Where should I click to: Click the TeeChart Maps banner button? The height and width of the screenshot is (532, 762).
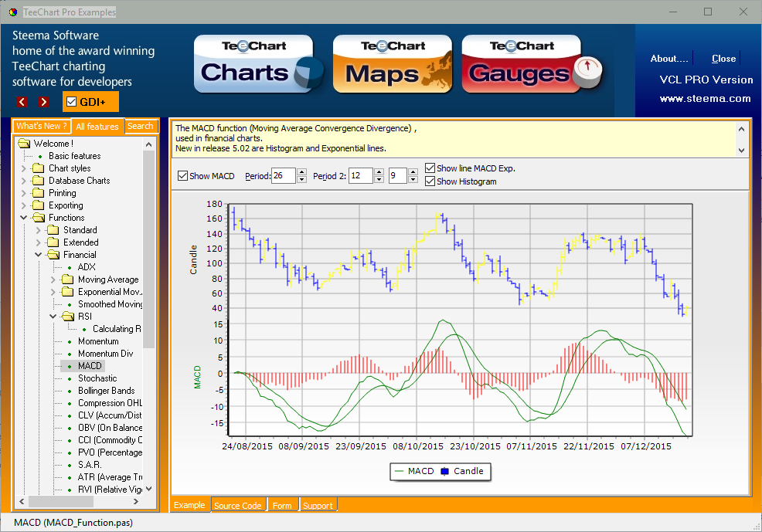point(393,63)
